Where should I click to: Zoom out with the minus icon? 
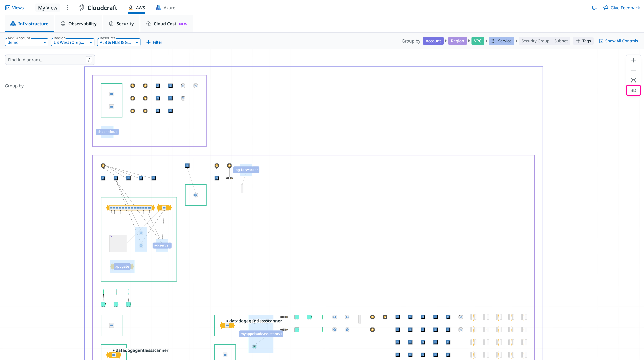click(x=633, y=70)
